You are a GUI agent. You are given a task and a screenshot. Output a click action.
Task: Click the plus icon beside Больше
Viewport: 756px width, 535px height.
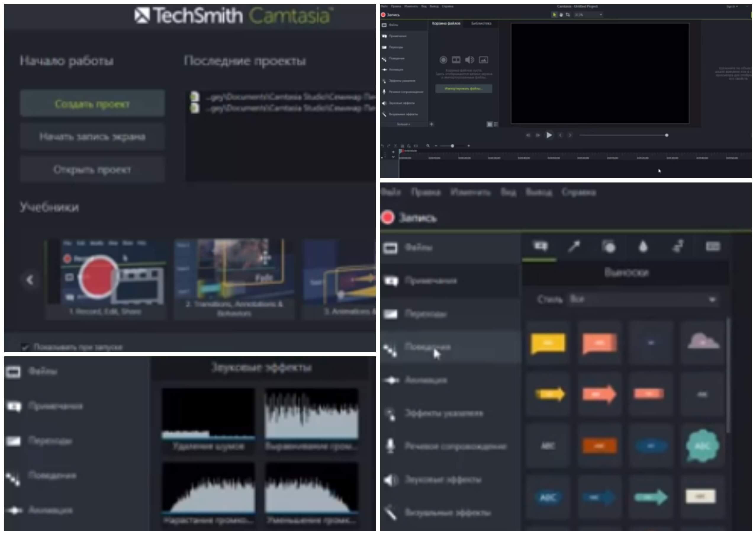(x=431, y=124)
